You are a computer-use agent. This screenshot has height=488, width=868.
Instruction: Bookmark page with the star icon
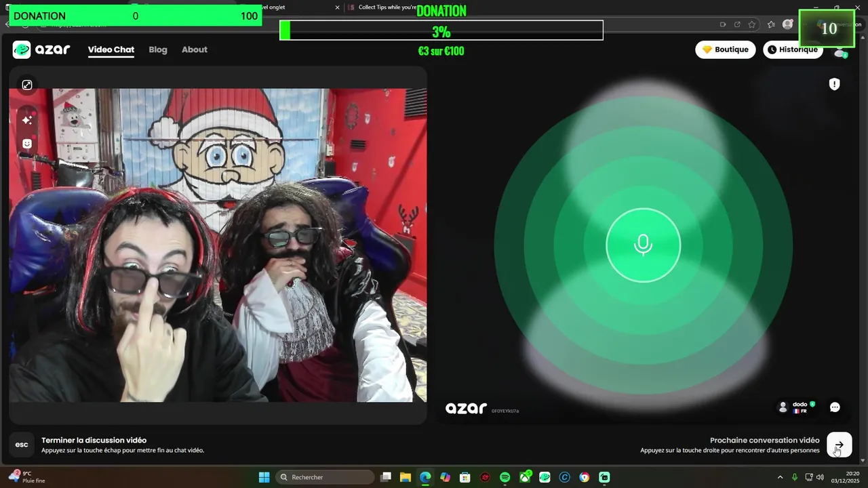click(x=752, y=24)
